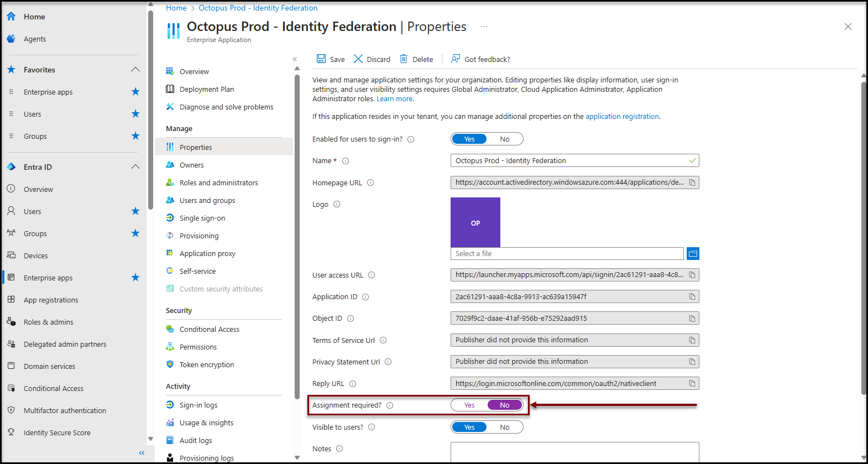This screenshot has height=464, width=868.
Task: Collapse the Favorites section
Action: [x=135, y=70]
